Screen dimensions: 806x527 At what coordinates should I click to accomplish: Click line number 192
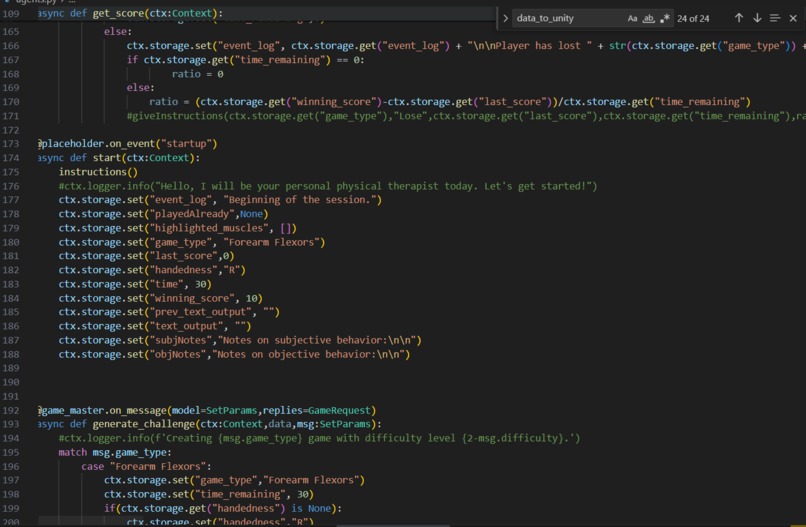click(11, 410)
